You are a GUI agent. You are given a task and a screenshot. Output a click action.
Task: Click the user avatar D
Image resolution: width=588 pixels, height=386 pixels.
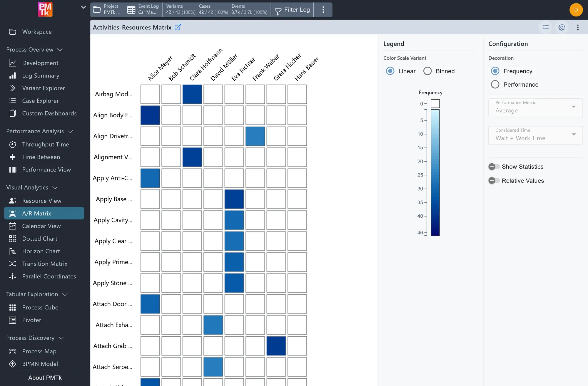[x=576, y=10]
